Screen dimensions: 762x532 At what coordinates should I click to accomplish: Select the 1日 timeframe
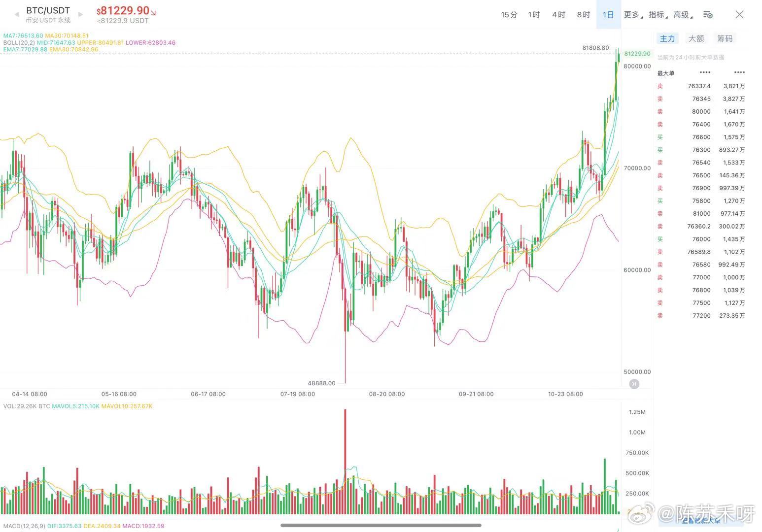[608, 15]
